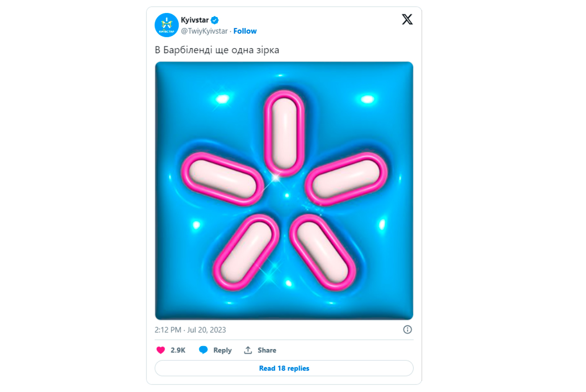
Task: Click the Kyivstar profile avatar
Action: tap(167, 25)
